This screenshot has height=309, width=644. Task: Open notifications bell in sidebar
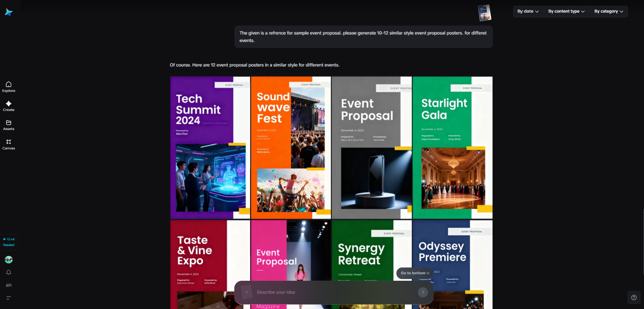pos(9,272)
